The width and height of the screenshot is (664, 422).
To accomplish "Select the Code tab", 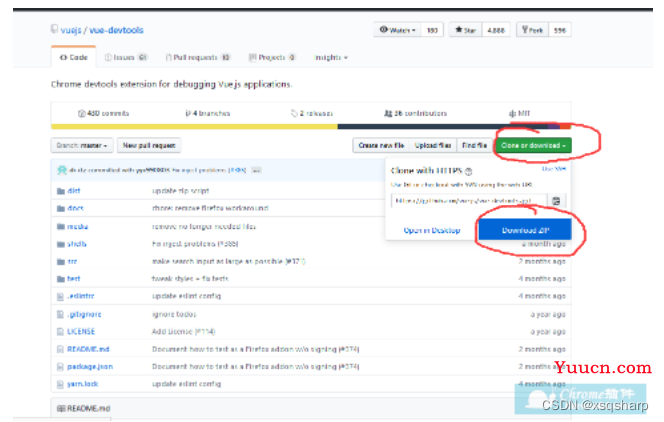I will tap(74, 57).
